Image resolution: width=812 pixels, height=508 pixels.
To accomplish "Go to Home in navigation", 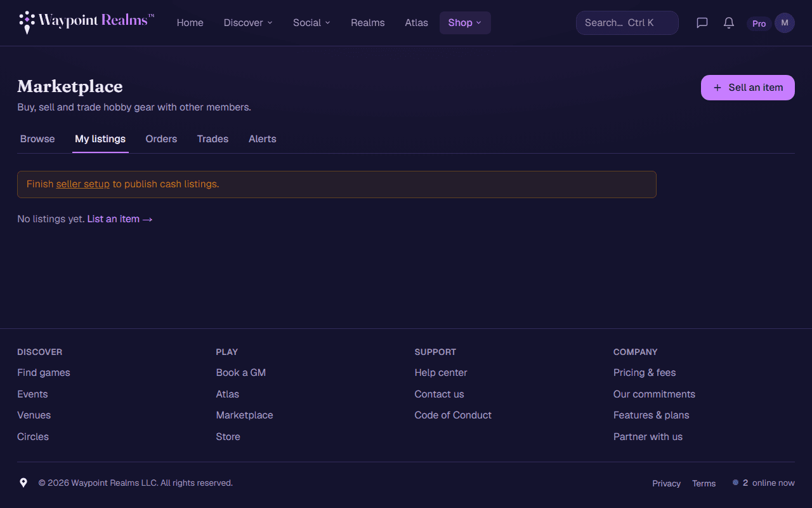I will (x=190, y=23).
